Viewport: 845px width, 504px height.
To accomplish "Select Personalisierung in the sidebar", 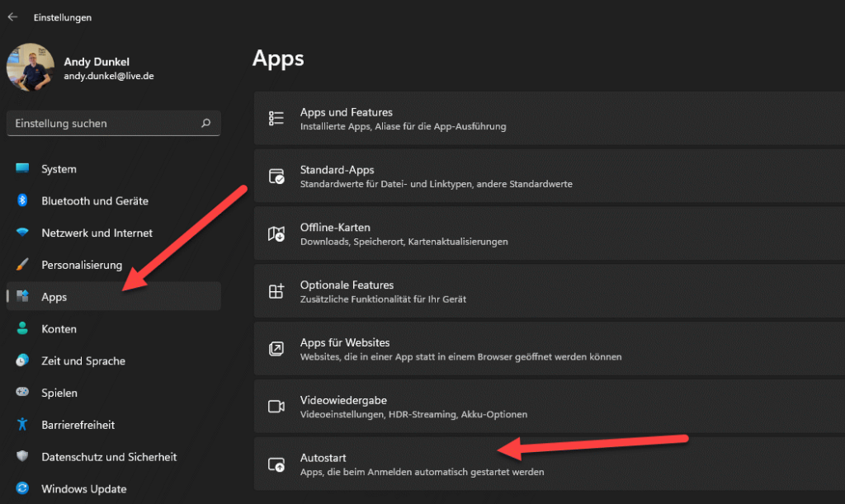I will pyautogui.click(x=83, y=265).
